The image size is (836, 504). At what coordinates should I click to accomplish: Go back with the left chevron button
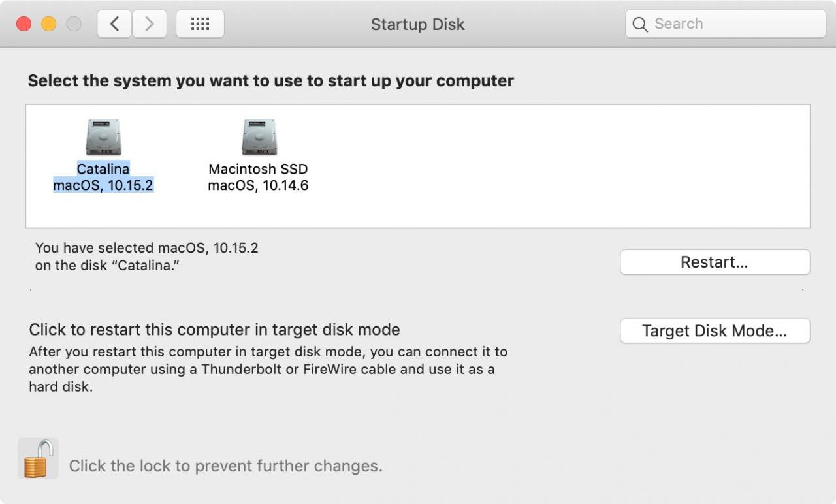[114, 24]
